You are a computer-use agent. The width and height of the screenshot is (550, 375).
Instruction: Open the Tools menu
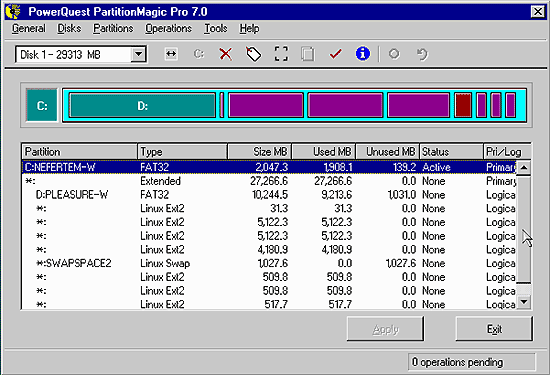pyautogui.click(x=216, y=28)
